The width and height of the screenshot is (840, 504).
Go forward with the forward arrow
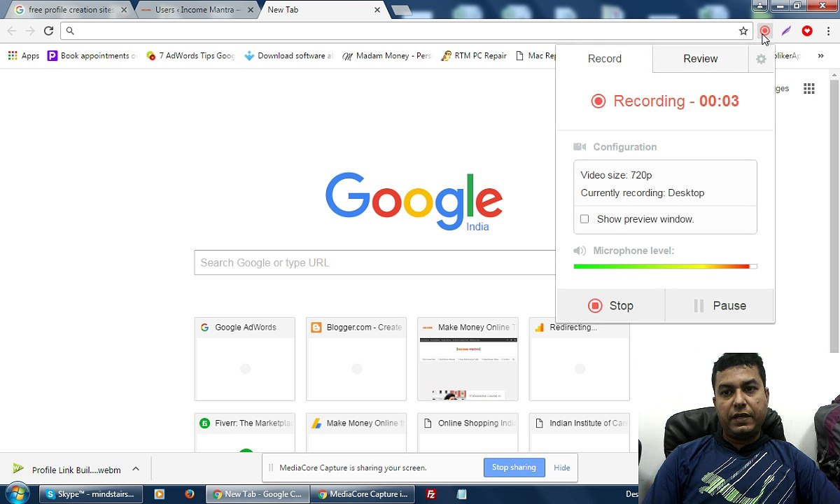click(30, 31)
